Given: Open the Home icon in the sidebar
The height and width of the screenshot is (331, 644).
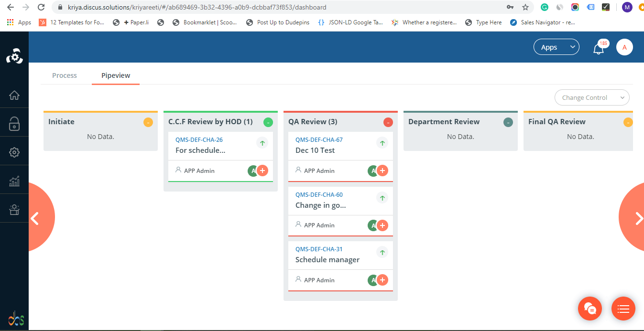Looking at the screenshot, I should click(14, 95).
